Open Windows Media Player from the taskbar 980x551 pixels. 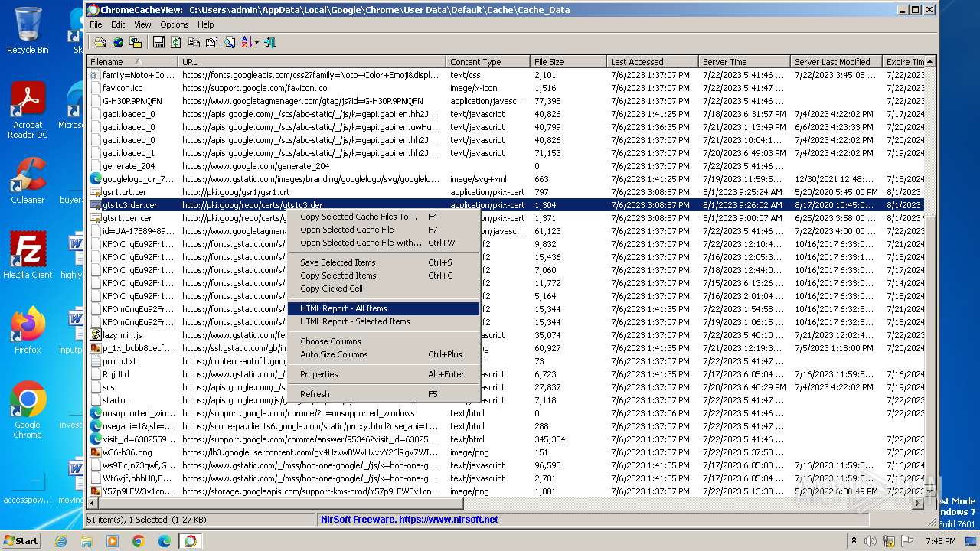113,541
